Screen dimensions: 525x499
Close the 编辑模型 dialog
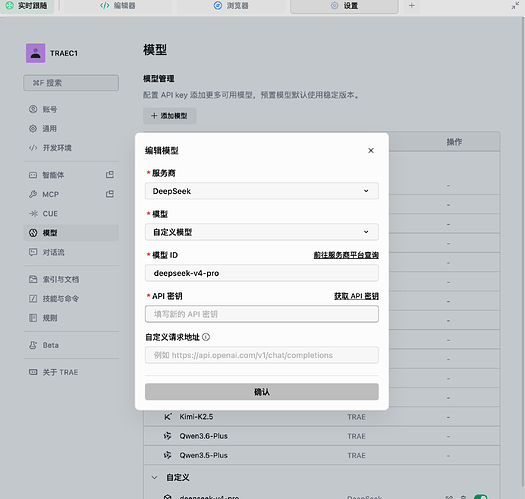(371, 150)
